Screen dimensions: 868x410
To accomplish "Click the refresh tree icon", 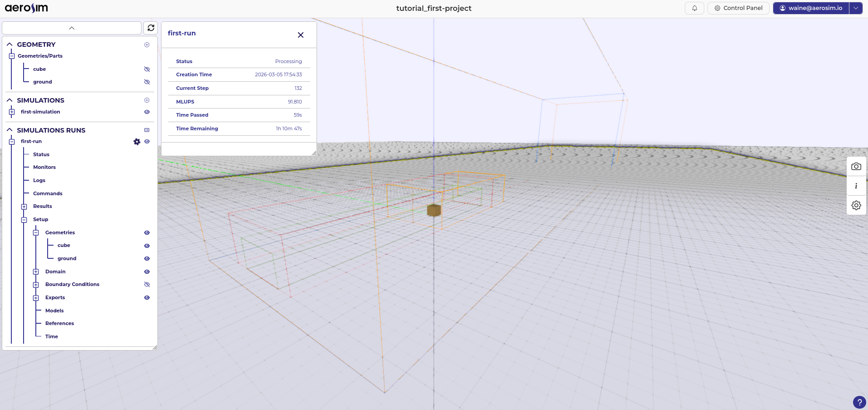I will coord(151,28).
